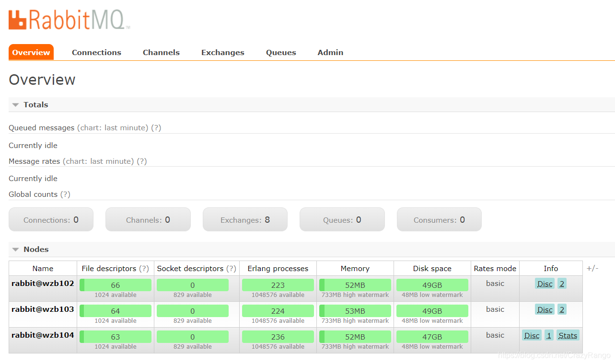Click the Exchanges: 8 count button
This screenshot has height=364, width=615.
pyautogui.click(x=245, y=220)
